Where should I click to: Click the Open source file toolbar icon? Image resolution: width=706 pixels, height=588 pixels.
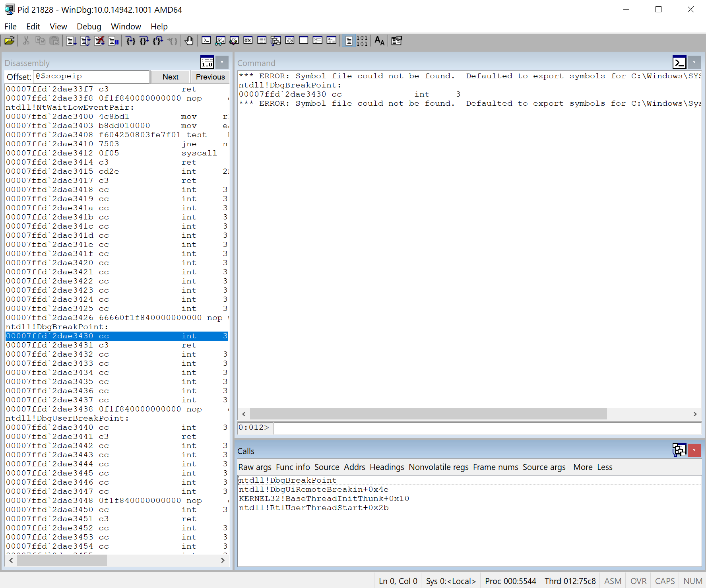pyautogui.click(x=10, y=41)
